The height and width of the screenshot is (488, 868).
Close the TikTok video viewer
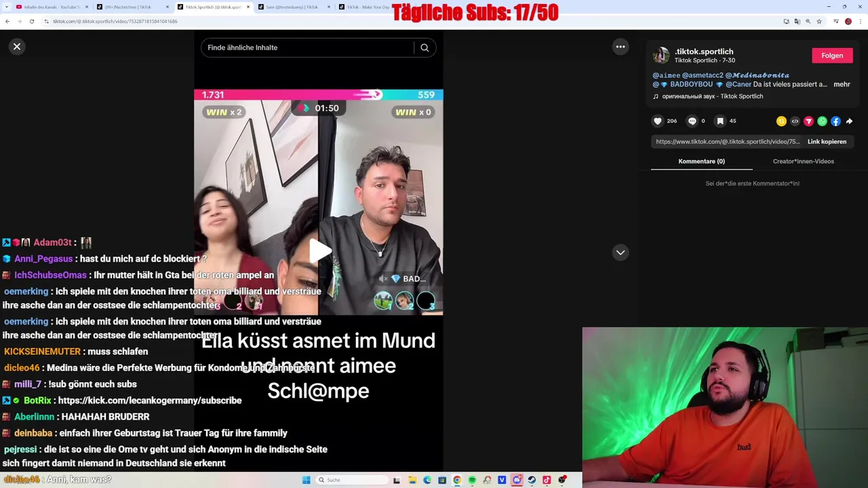point(17,46)
